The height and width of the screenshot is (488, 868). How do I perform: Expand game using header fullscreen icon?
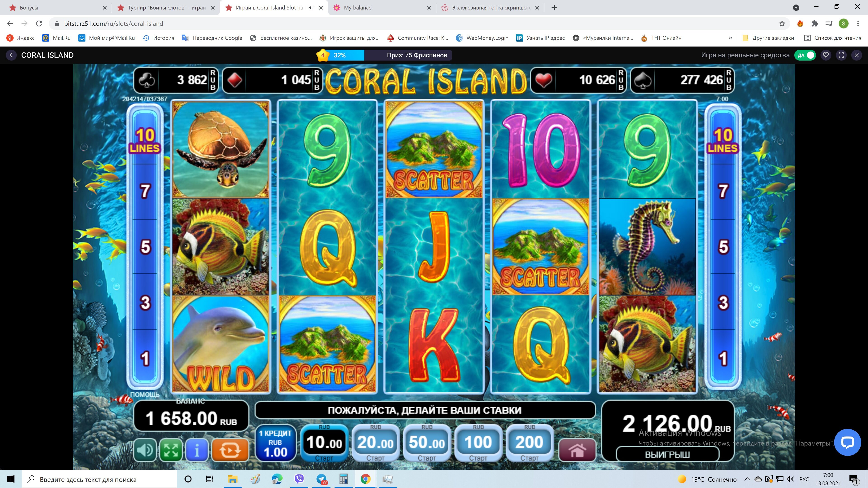click(x=841, y=55)
